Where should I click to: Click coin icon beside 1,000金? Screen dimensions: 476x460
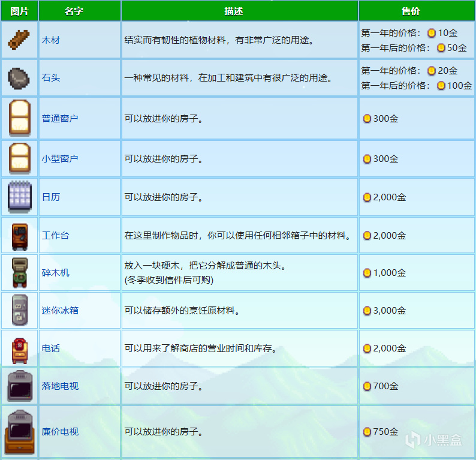coord(367,273)
